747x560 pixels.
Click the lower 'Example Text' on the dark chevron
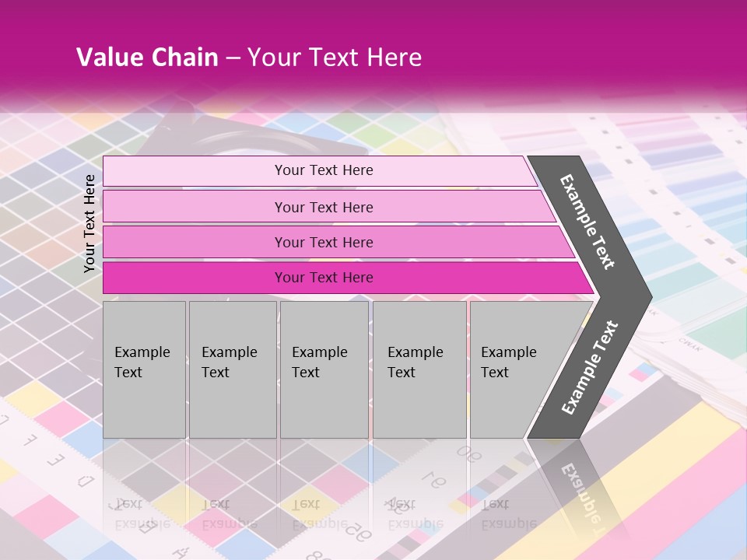coord(590,367)
